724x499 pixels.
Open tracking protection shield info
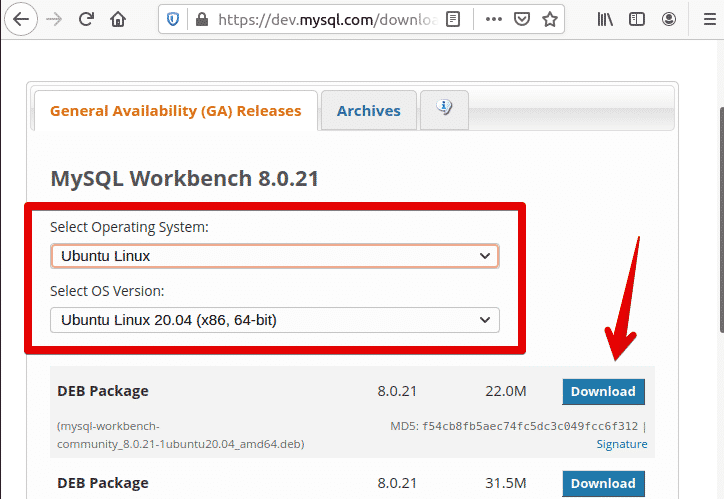173,19
